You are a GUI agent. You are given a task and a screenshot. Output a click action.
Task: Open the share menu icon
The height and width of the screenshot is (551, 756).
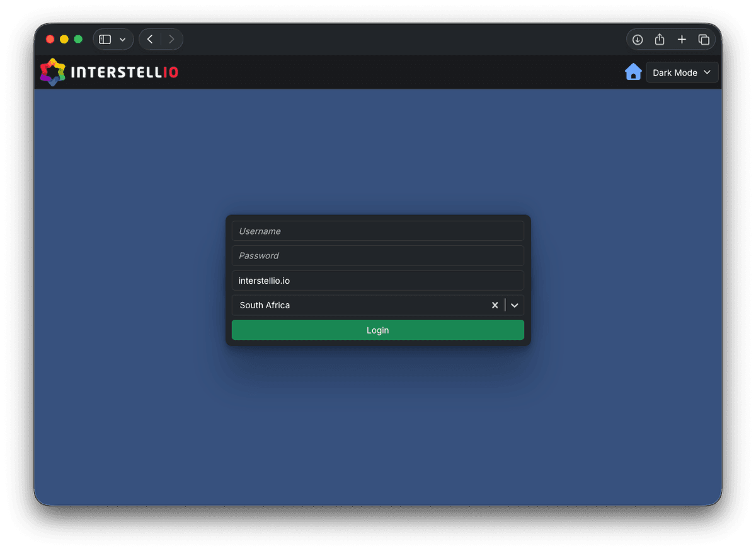660,39
